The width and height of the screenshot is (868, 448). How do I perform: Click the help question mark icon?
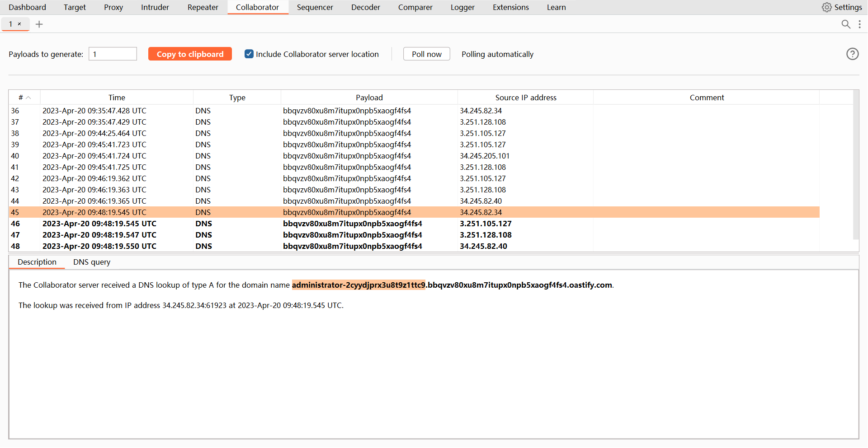click(852, 54)
